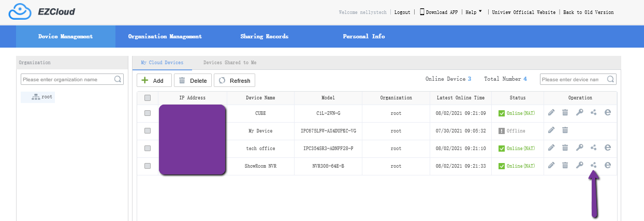Click the edit pencil icon for CUBE

551,113
